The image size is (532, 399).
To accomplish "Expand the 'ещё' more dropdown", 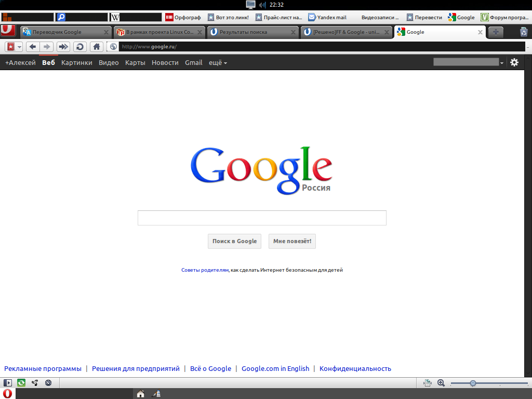I will click(x=218, y=63).
